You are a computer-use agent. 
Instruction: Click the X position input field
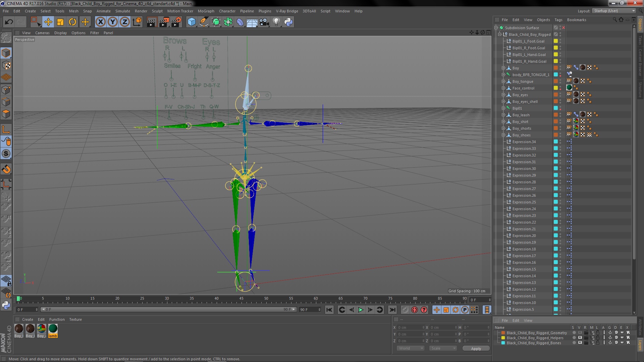[x=411, y=327]
